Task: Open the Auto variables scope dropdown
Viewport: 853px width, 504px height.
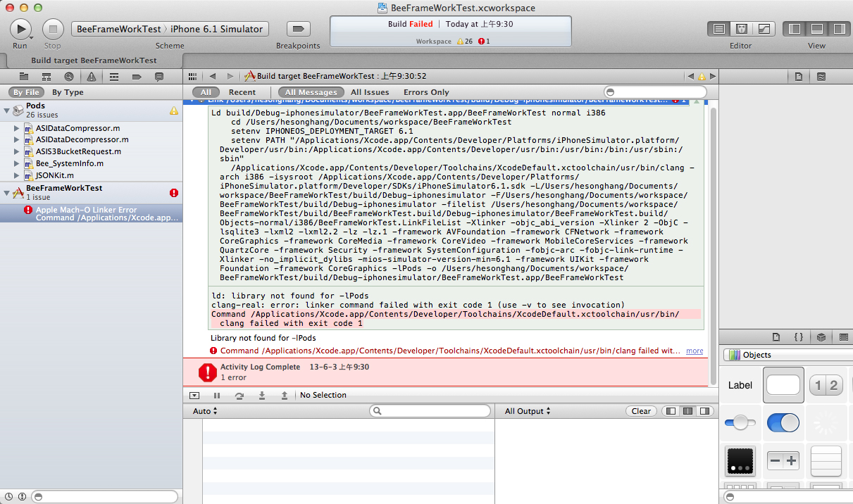Action: pos(206,411)
